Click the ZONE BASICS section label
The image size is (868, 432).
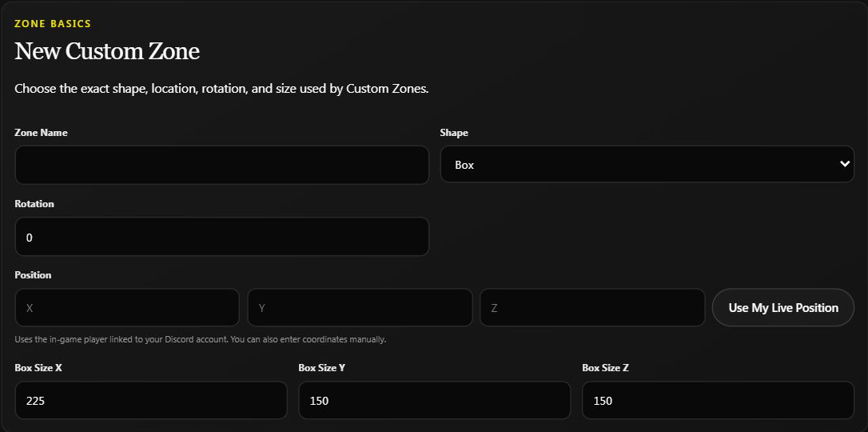[53, 24]
